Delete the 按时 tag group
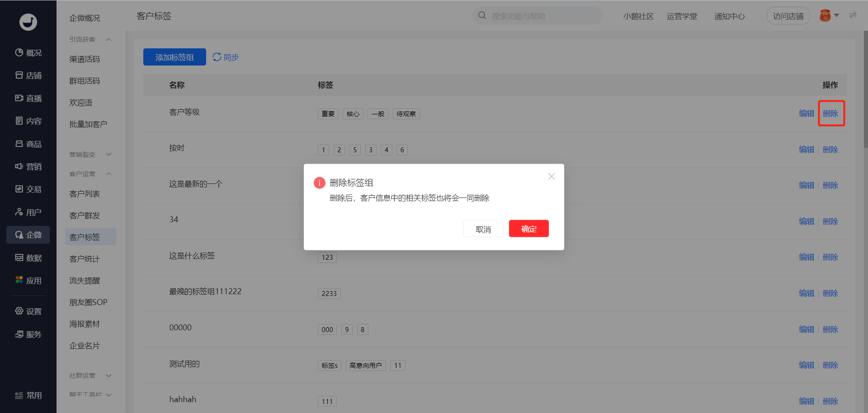This screenshot has width=868, height=413. 830,150
